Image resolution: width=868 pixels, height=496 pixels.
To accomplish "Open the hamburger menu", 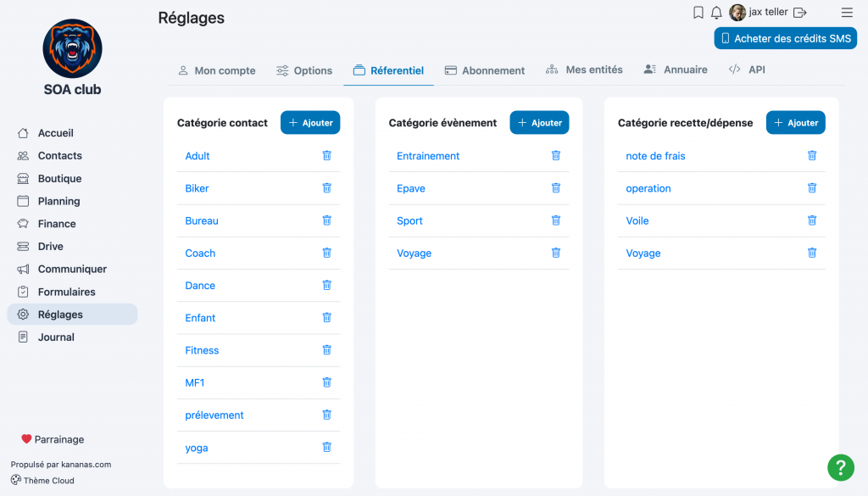I will (x=847, y=12).
